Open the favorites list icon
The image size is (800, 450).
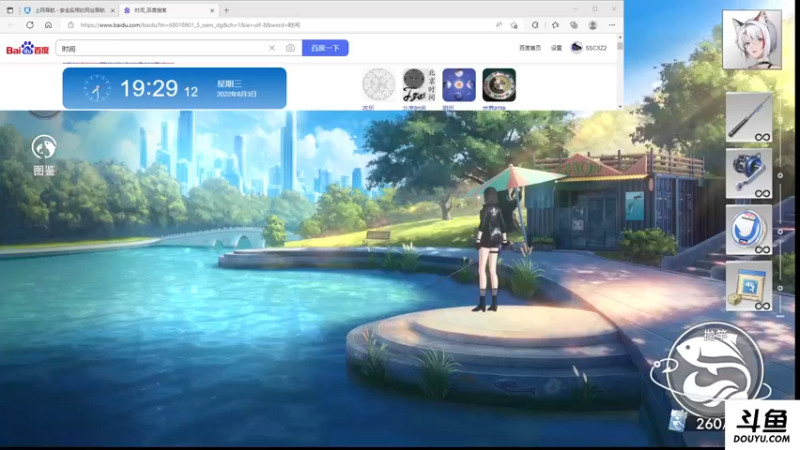click(x=555, y=25)
